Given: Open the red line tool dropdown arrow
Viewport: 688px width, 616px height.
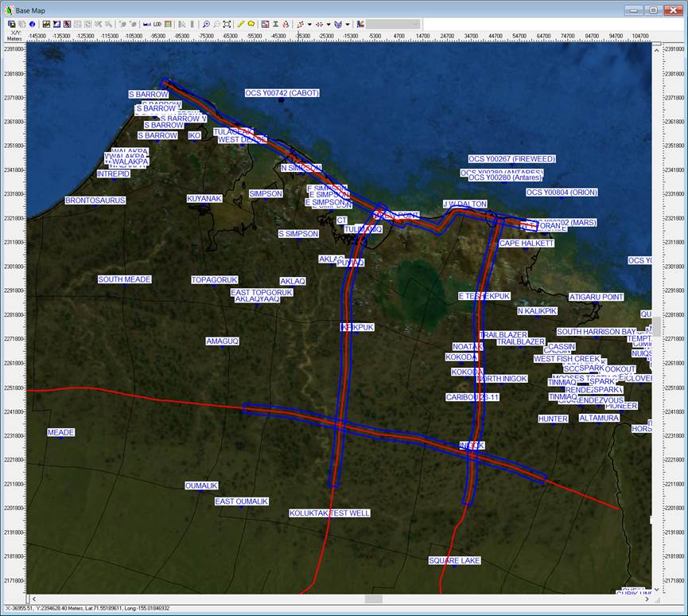Looking at the screenshot, I should tap(310, 25).
